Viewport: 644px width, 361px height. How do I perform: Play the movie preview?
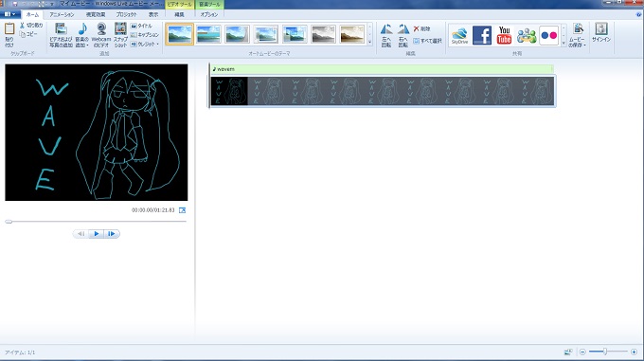click(97, 234)
